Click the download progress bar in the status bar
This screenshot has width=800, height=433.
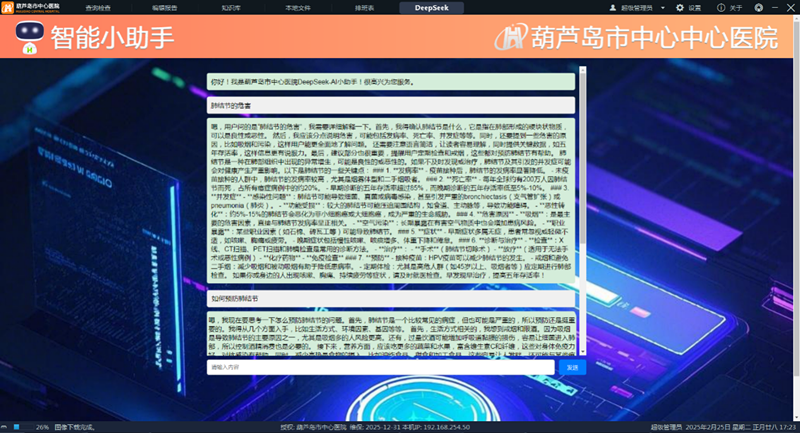click(x=22, y=427)
